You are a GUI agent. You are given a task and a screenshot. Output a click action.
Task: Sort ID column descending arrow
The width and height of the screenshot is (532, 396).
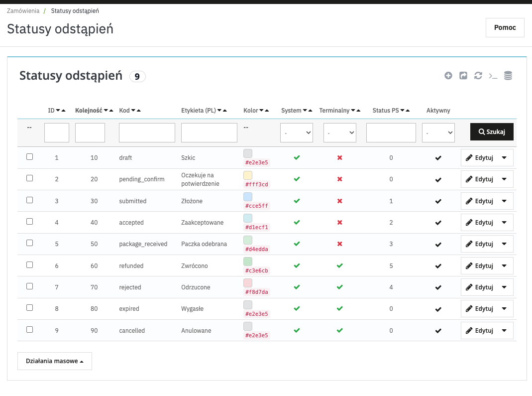[x=58, y=111]
